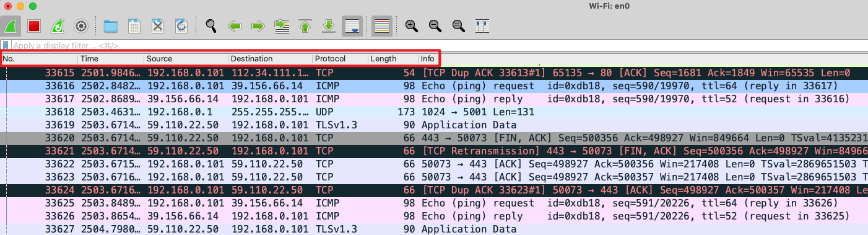The width and height of the screenshot is (868, 235).
Task: Jump to the first packet
Action: click(305, 26)
